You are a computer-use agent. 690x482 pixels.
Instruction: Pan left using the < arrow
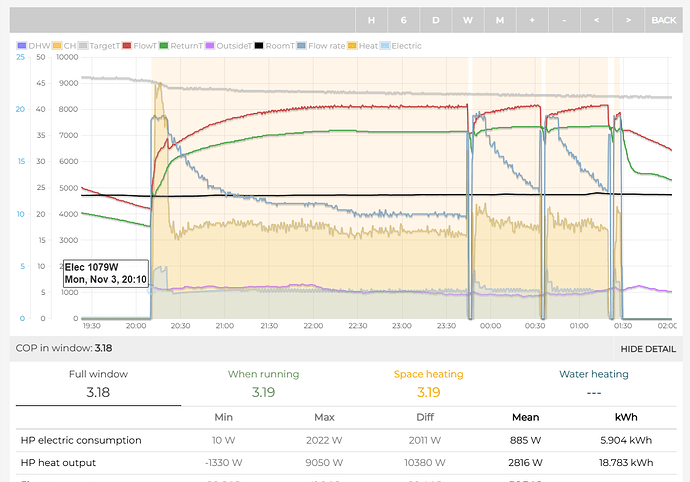595,19
